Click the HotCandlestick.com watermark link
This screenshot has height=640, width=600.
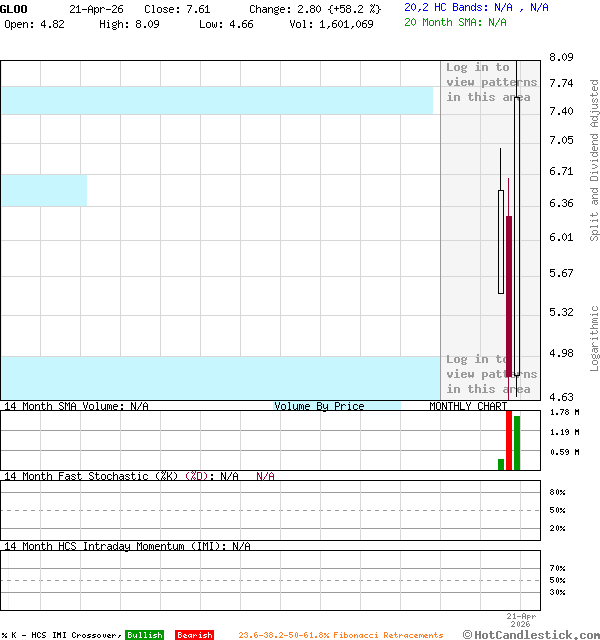(530, 634)
